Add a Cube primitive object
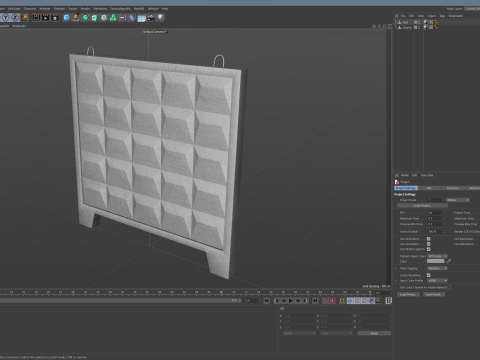 (67, 17)
